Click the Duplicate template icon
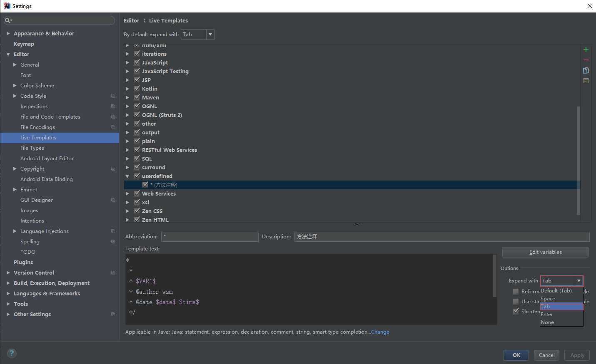This screenshot has height=364, width=596. [x=586, y=70]
